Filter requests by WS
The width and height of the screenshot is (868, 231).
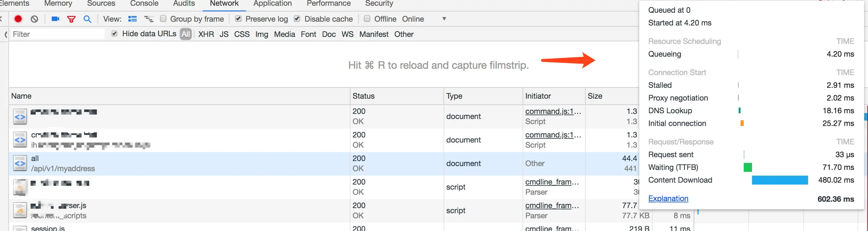pos(347,34)
